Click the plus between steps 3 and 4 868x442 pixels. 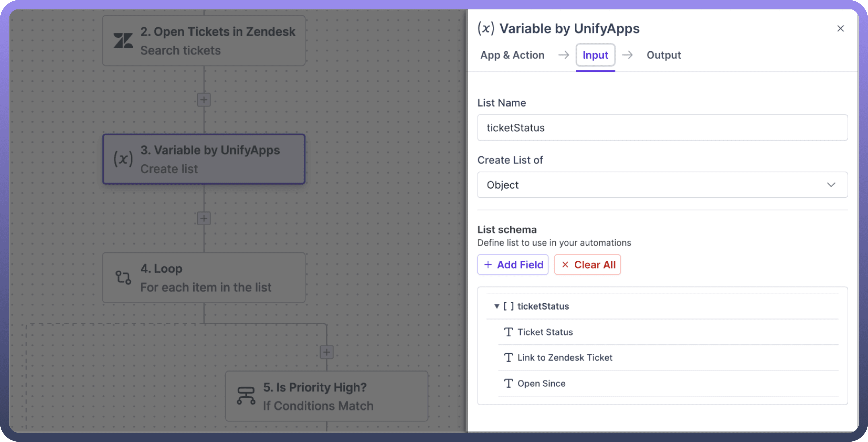pos(204,218)
